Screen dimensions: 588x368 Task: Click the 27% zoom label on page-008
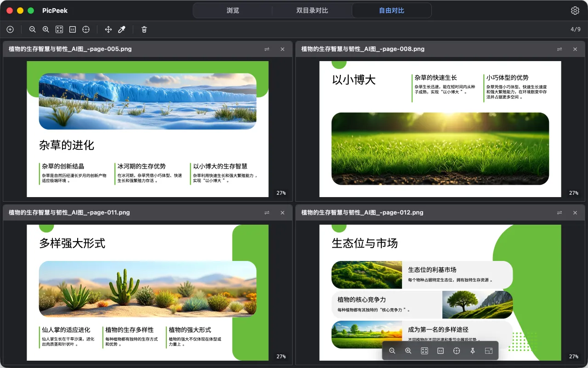click(x=574, y=193)
